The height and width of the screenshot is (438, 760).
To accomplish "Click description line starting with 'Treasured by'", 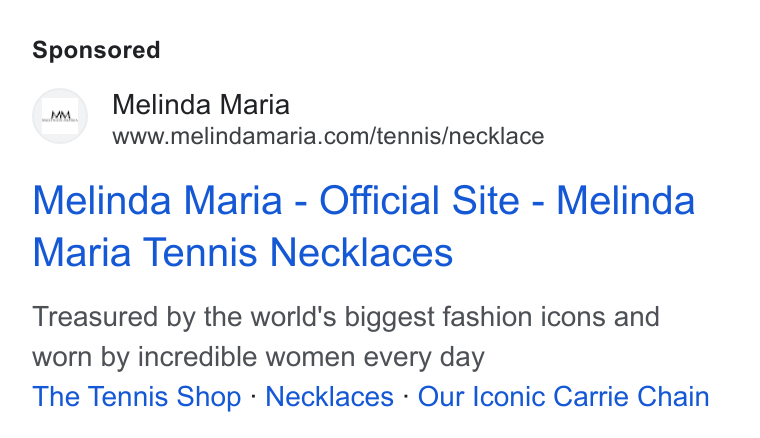I will (346, 317).
